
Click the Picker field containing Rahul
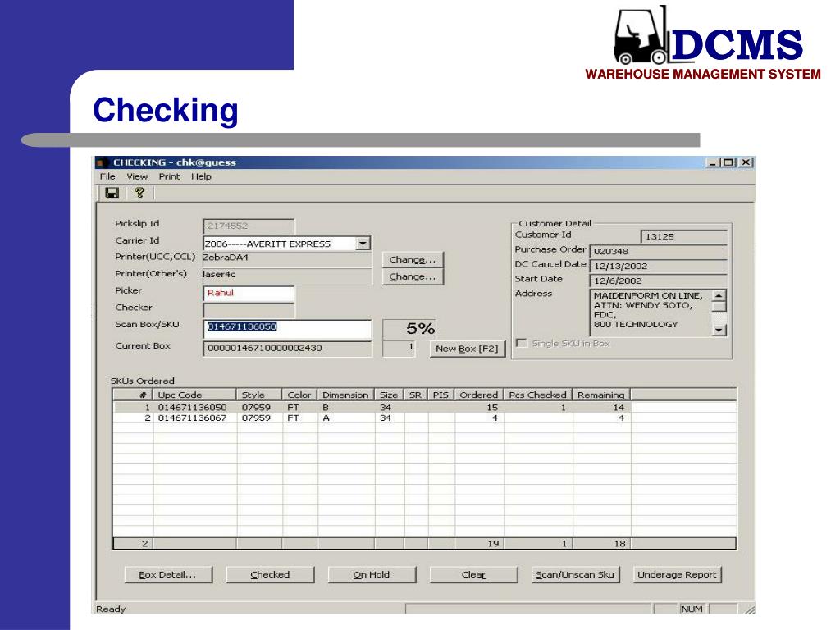point(249,293)
